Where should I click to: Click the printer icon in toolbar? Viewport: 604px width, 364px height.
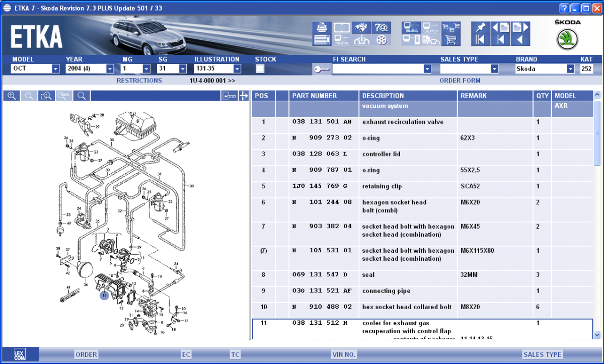point(322,28)
